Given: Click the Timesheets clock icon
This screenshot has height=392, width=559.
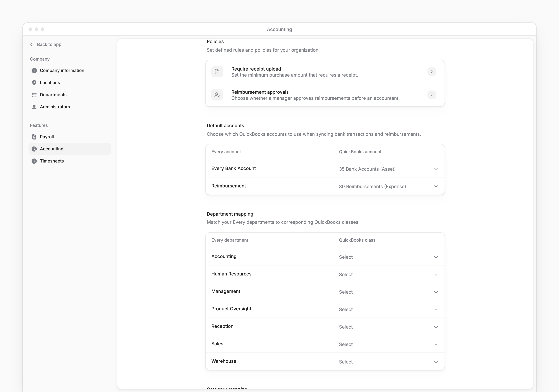Looking at the screenshot, I should (x=34, y=161).
